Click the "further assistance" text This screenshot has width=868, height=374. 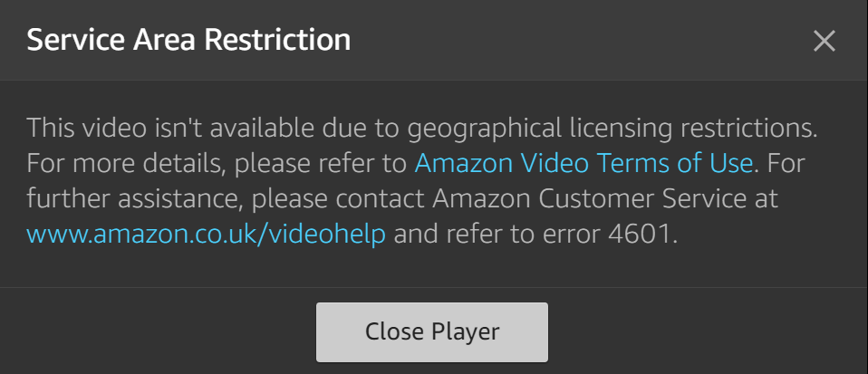(x=129, y=198)
